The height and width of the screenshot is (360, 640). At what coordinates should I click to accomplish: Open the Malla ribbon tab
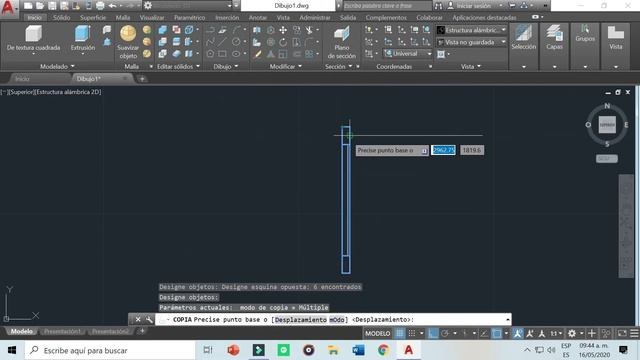click(122, 18)
